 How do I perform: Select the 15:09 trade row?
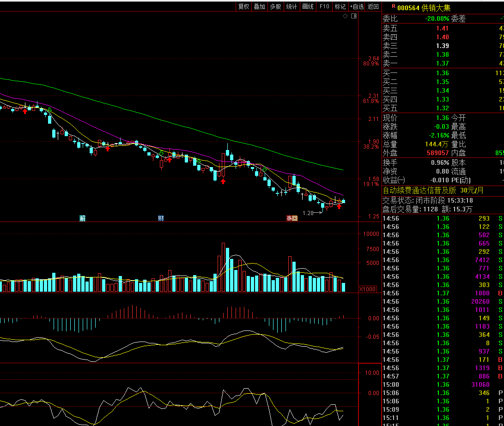point(443,410)
